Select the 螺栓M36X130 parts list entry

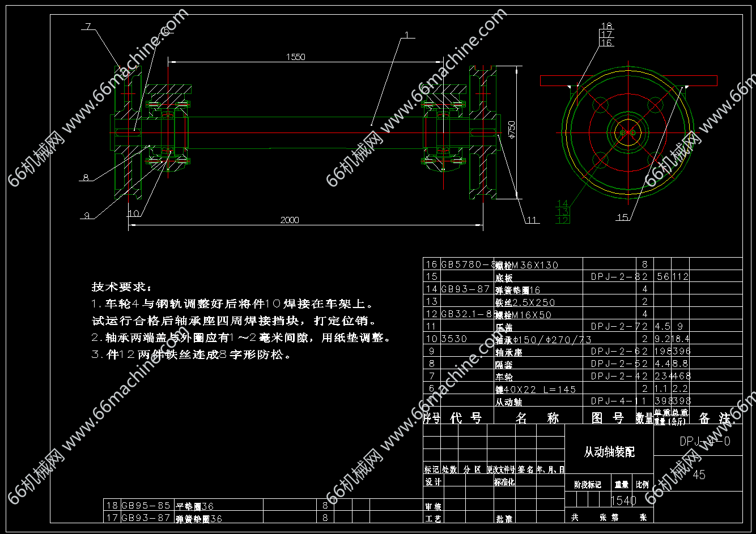pos(526,264)
